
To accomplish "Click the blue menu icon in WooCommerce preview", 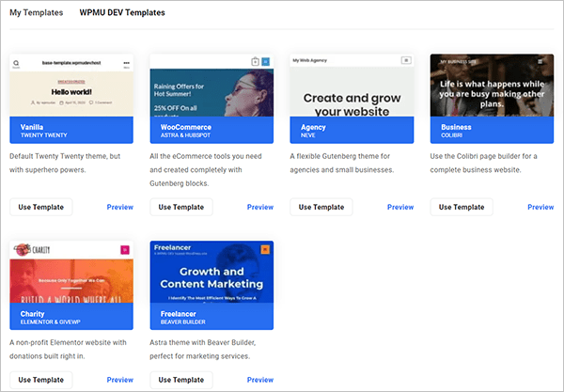I will point(265,61).
